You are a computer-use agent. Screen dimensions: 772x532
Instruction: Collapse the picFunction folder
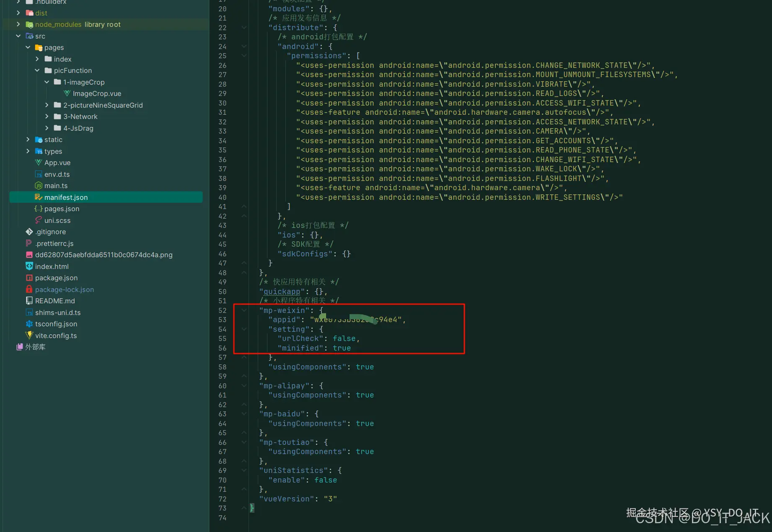(37, 70)
